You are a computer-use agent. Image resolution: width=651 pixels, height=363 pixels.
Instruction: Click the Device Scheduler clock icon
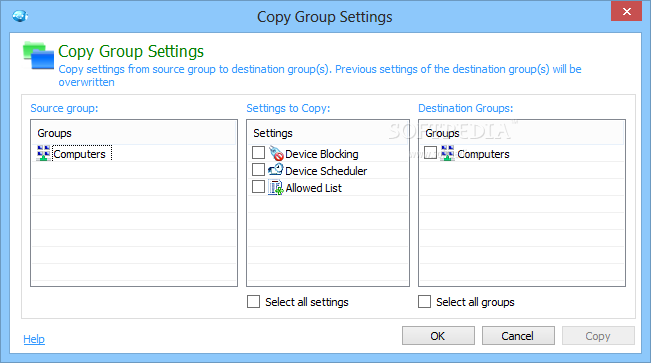pos(276,170)
